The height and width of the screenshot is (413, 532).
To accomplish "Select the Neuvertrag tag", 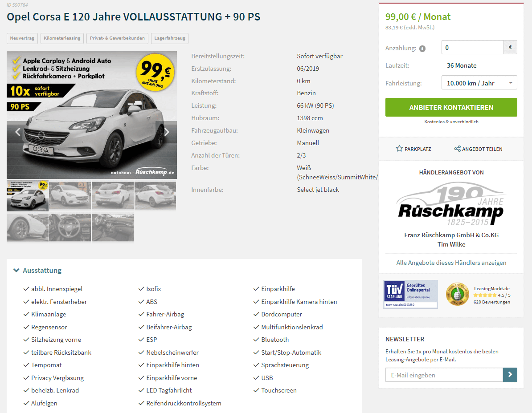I will tap(22, 38).
